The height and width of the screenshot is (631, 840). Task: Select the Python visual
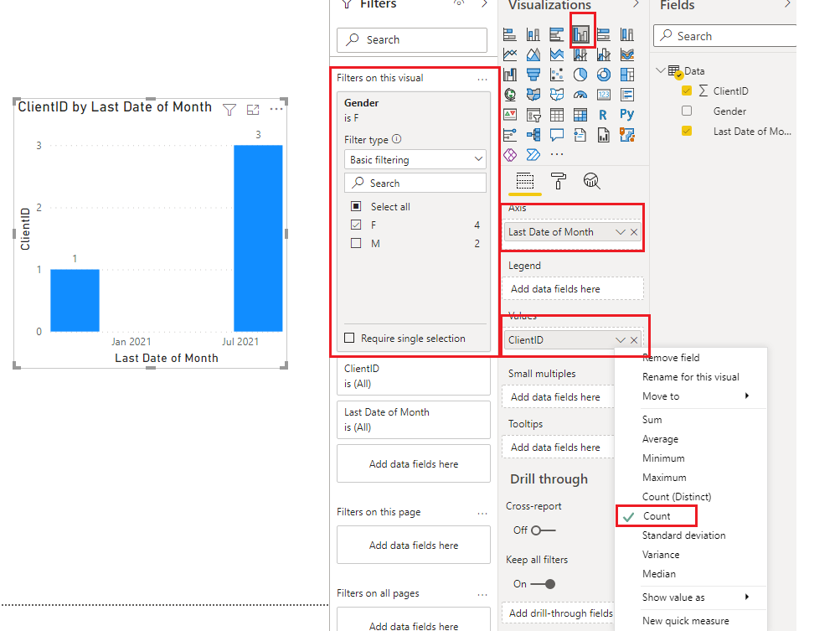pos(626,115)
